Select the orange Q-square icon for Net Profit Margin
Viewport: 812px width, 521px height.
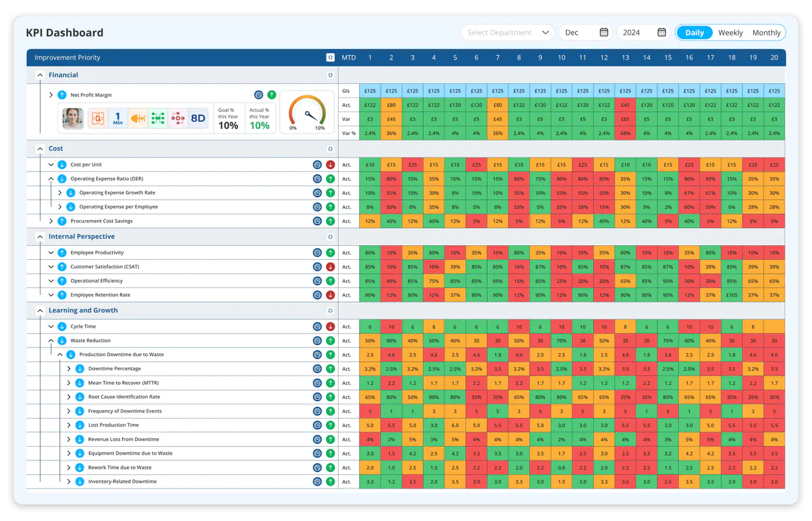tap(98, 117)
